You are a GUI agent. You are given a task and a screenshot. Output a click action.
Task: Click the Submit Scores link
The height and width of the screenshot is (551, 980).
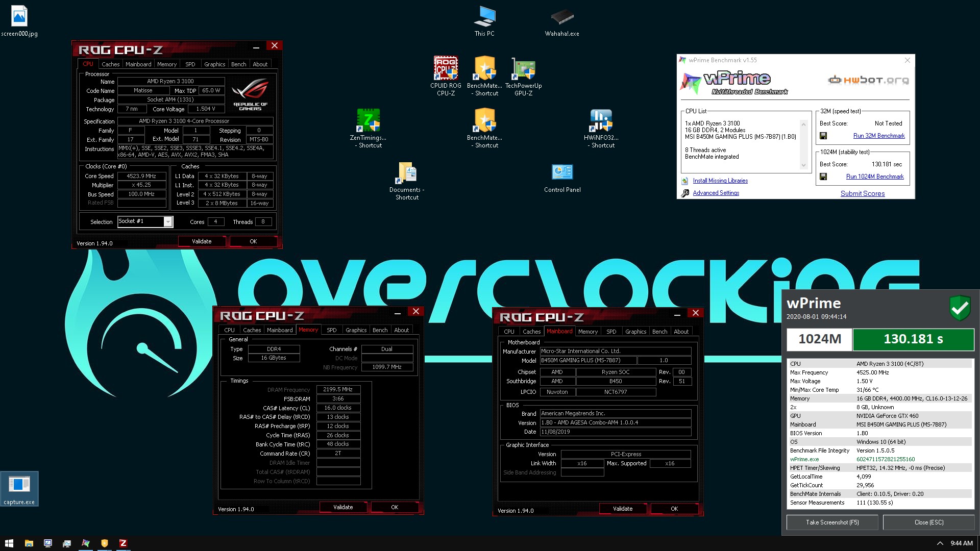pos(863,193)
